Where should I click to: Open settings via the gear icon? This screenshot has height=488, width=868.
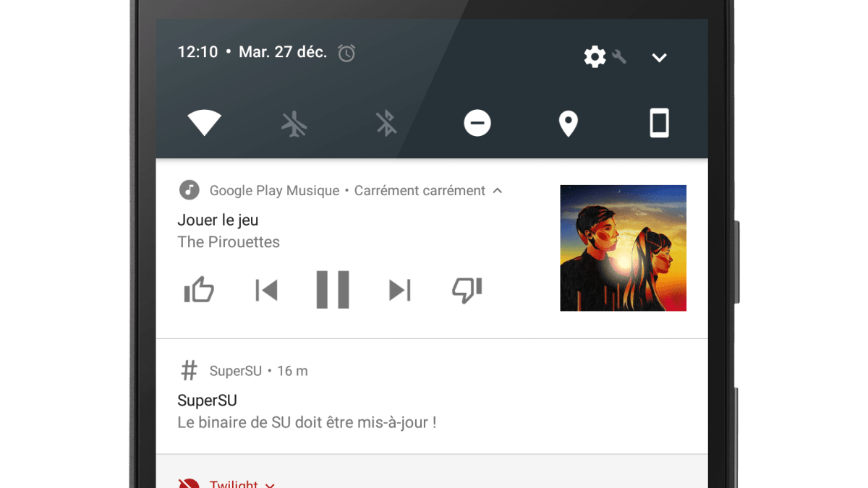[x=595, y=56]
